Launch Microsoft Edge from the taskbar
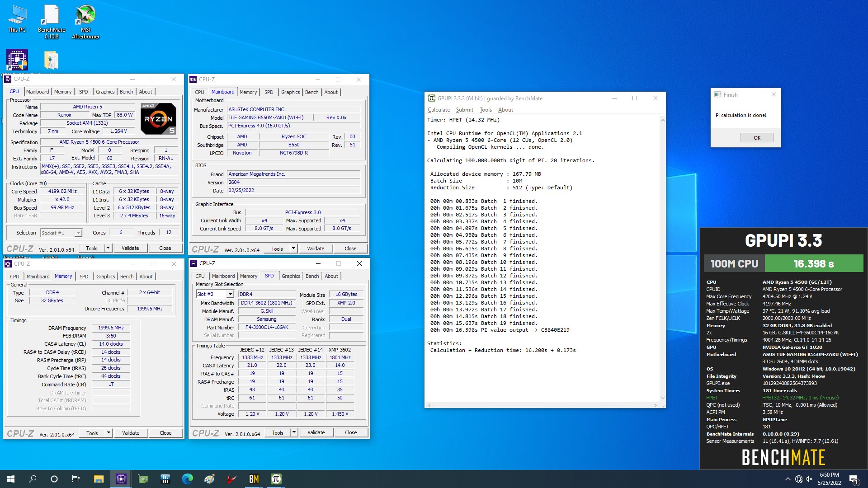 tap(187, 479)
